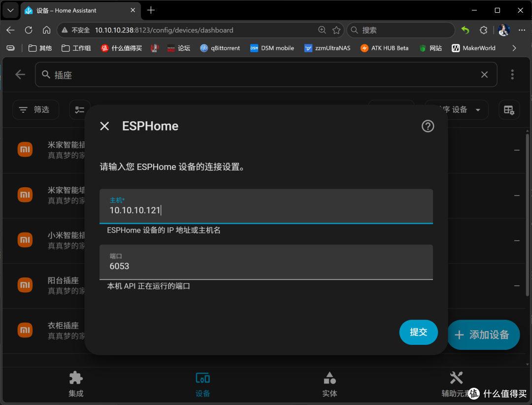This screenshot has width=532, height=405.
Task: Open the page zoom magnifier icon
Action: pos(322,30)
